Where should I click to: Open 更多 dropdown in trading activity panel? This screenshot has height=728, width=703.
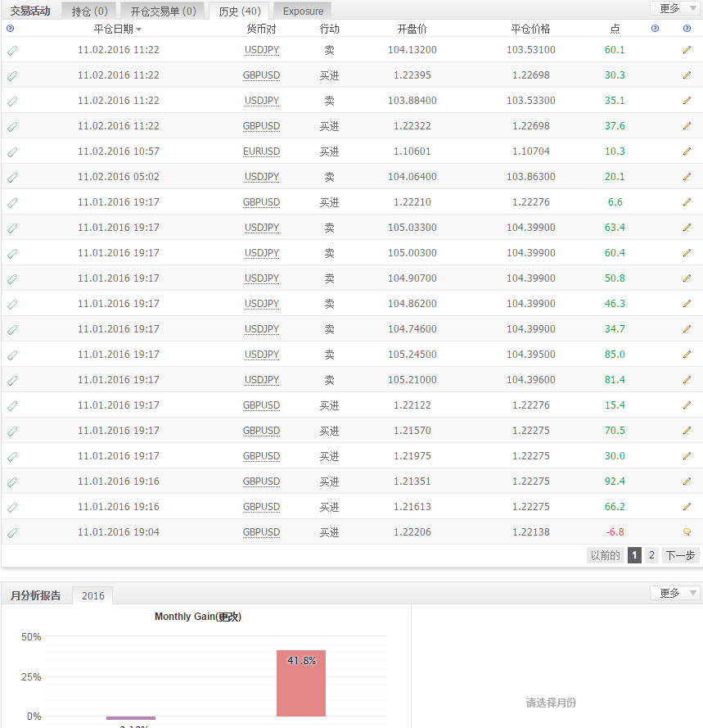pos(675,8)
